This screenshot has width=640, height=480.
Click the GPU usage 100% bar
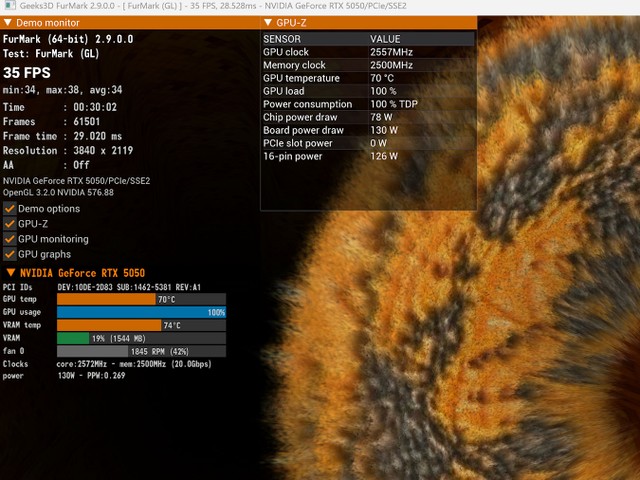pyautogui.click(x=141, y=312)
